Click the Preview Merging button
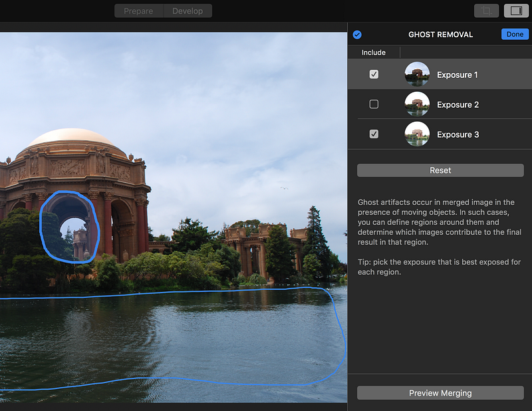 pyautogui.click(x=440, y=393)
